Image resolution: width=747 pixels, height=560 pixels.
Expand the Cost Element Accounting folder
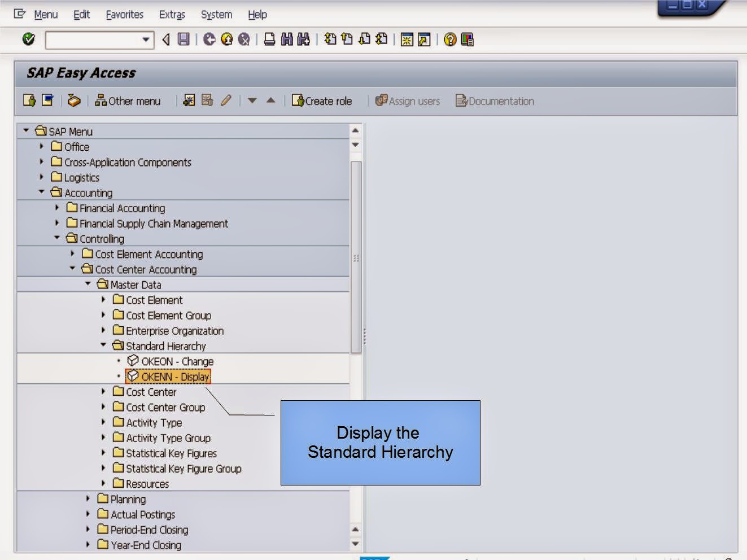coord(72,253)
